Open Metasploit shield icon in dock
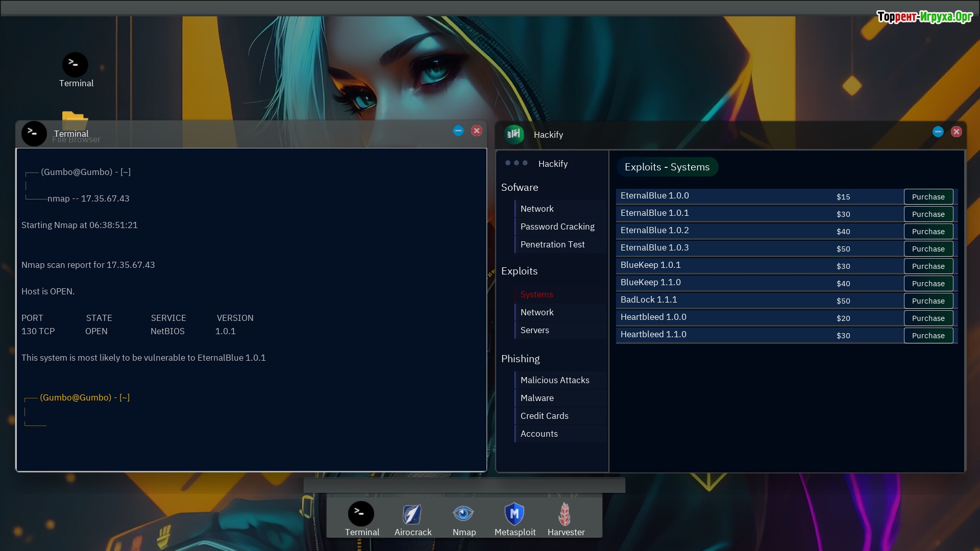Screen dimensions: 980x551 click(514, 514)
